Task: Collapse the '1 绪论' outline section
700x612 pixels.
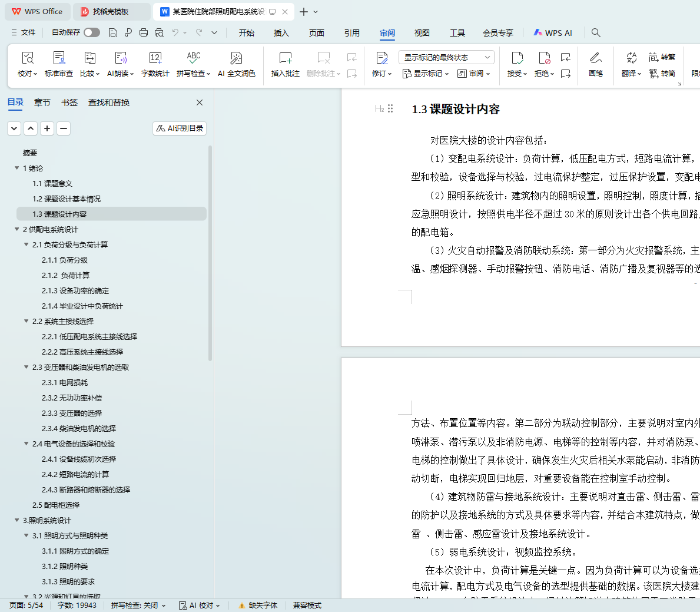Action: [17, 168]
